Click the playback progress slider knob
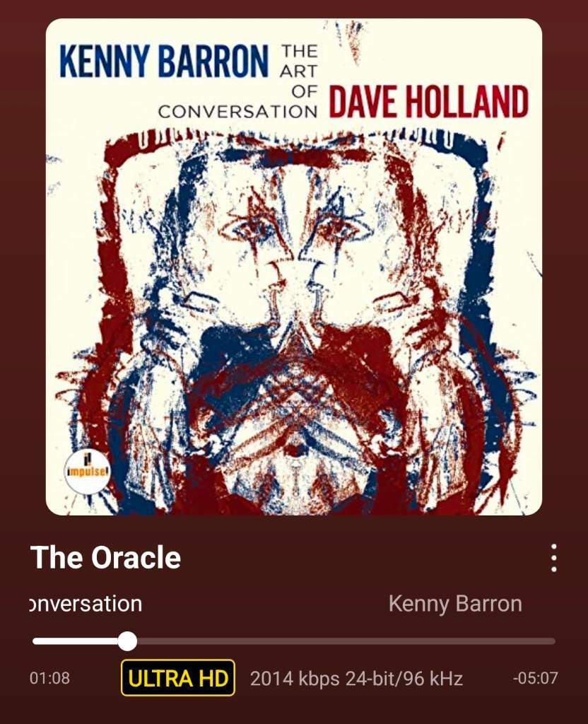Image resolution: width=588 pixels, height=724 pixels. 127,641
